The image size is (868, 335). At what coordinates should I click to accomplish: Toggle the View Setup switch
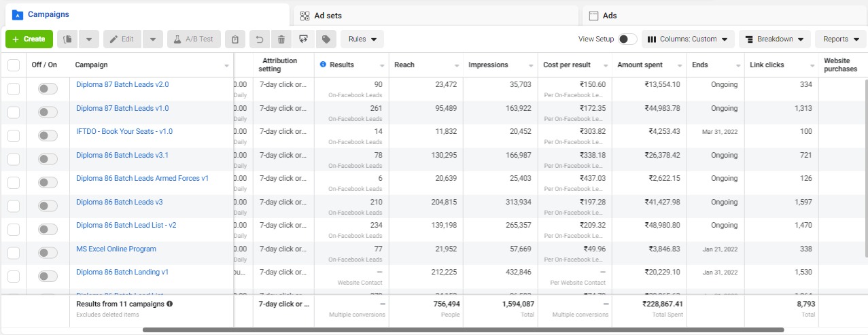point(627,39)
